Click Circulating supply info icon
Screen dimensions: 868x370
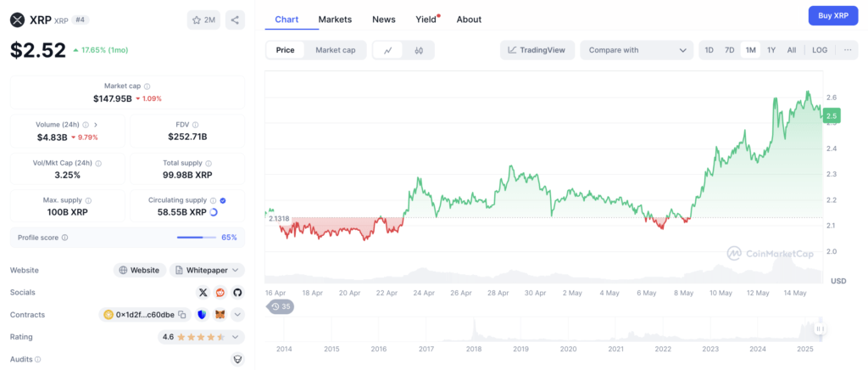pos(213,200)
